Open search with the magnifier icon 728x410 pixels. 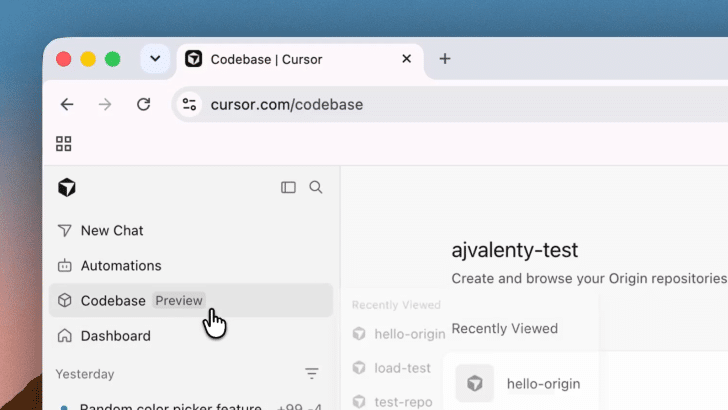click(x=316, y=187)
